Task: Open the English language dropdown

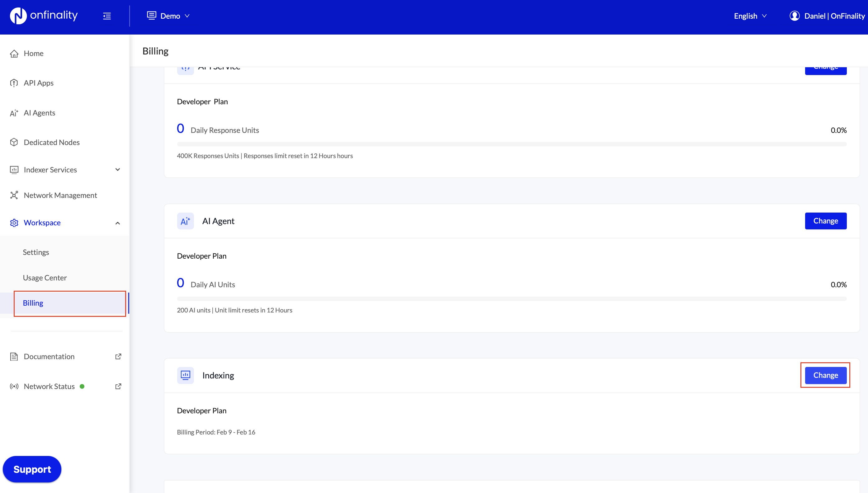Action: point(750,16)
